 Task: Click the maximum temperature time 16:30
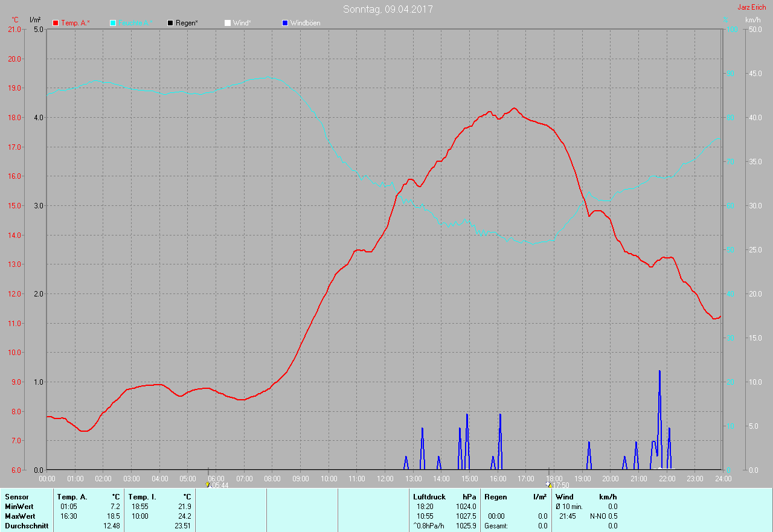[x=69, y=516]
